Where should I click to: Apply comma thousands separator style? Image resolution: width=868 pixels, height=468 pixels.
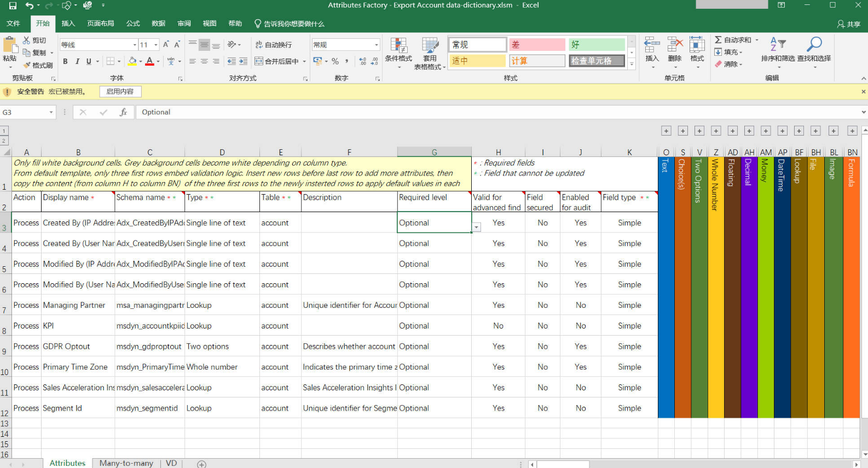(x=346, y=61)
